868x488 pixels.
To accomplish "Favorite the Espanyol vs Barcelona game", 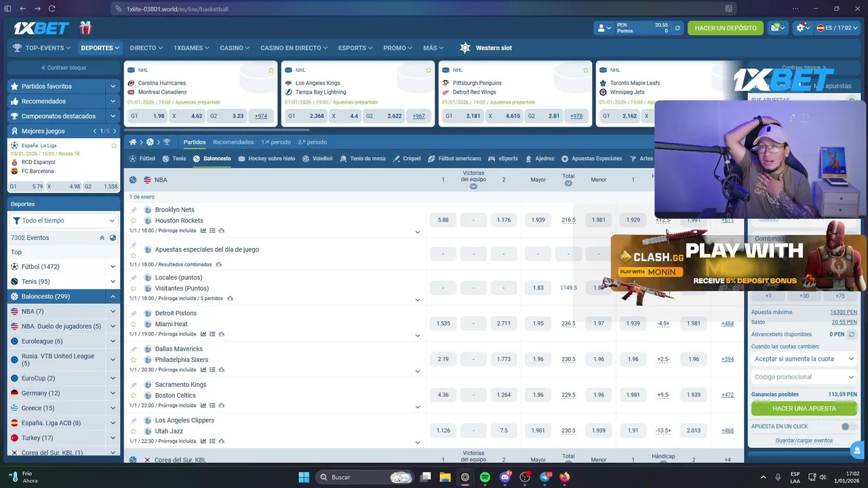I will click(x=114, y=146).
